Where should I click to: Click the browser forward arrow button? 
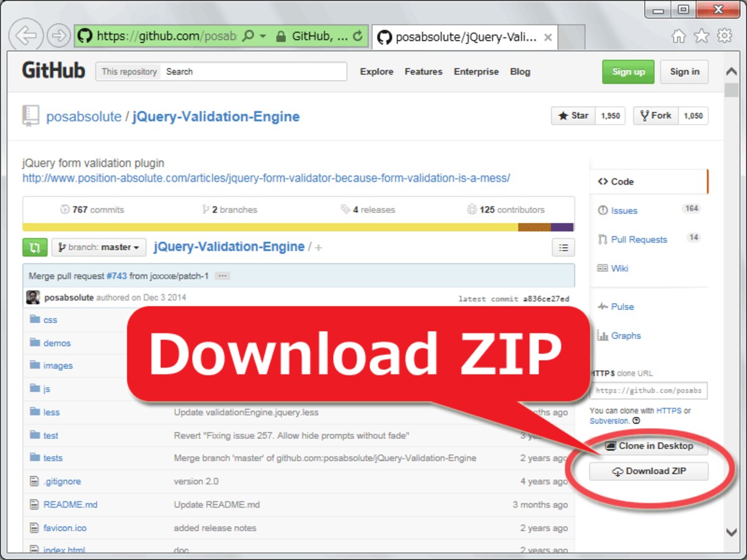(x=59, y=35)
